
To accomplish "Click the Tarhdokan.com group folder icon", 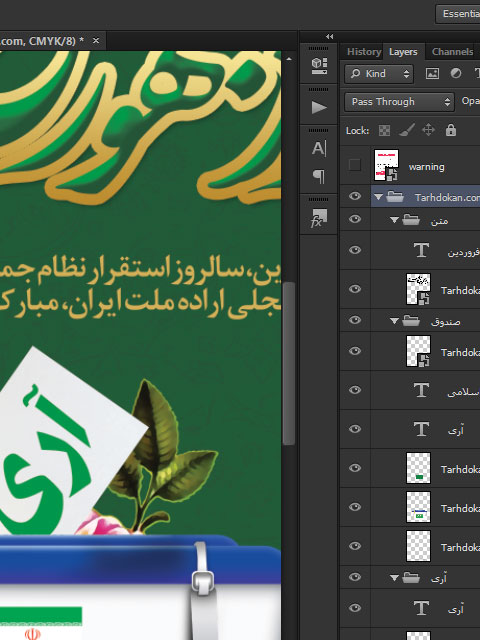I will pos(395,197).
